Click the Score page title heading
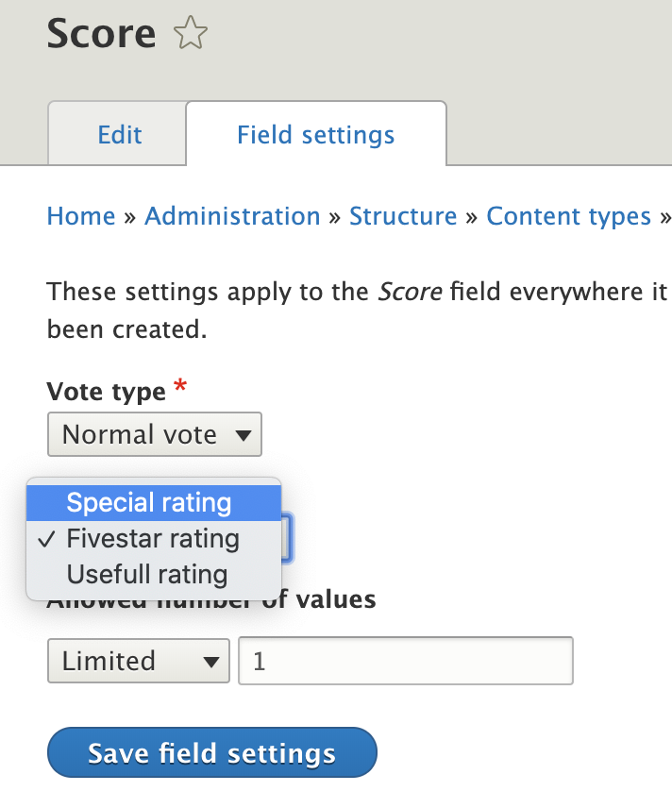The image size is (672, 808). [x=101, y=34]
